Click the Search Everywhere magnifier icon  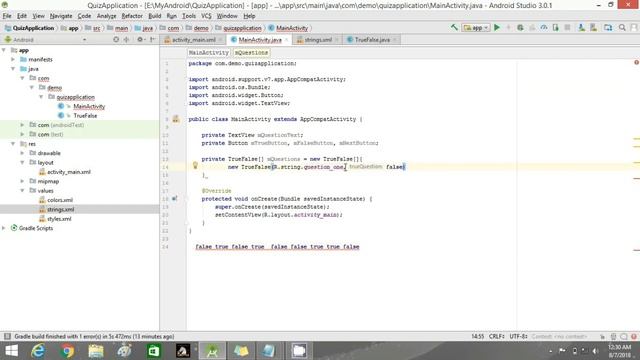(622, 27)
